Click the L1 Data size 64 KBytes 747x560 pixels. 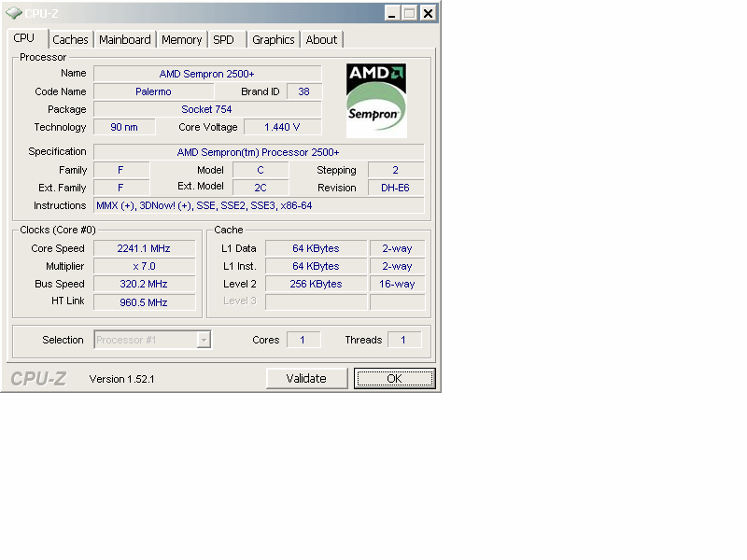(x=316, y=248)
